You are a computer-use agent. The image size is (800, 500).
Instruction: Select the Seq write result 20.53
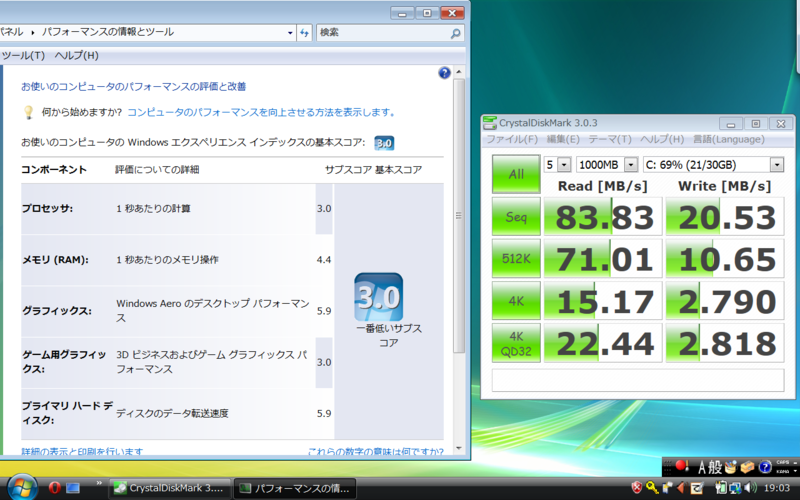click(725, 217)
